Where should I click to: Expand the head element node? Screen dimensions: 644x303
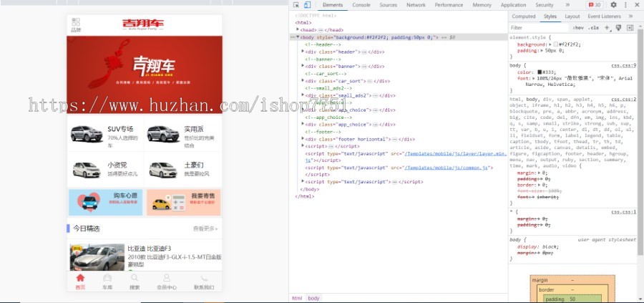click(298, 29)
